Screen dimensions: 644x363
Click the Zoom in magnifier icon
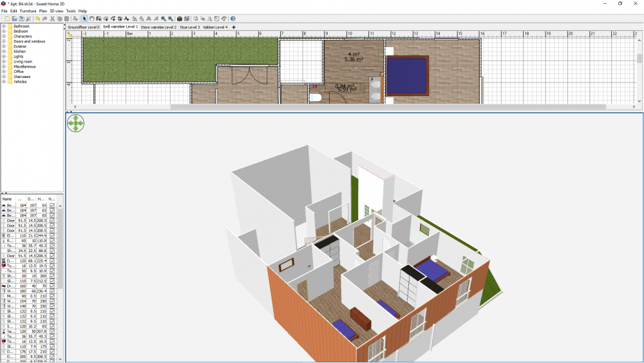(164, 19)
